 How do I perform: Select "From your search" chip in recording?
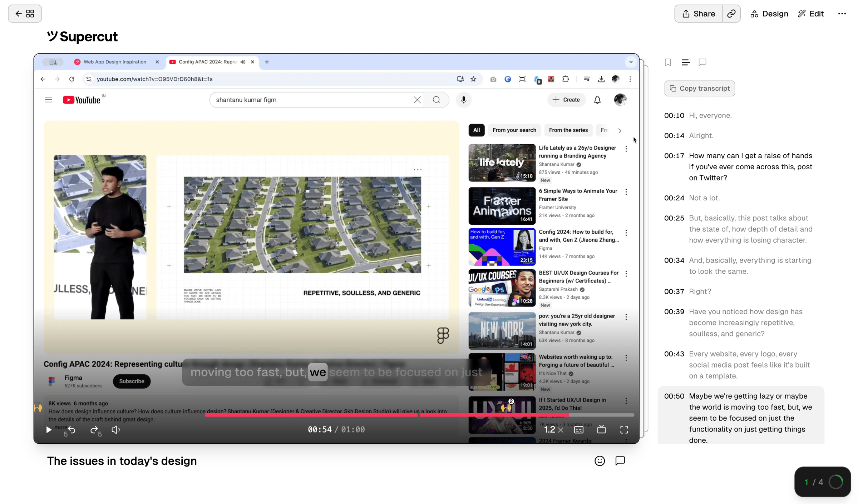click(514, 130)
